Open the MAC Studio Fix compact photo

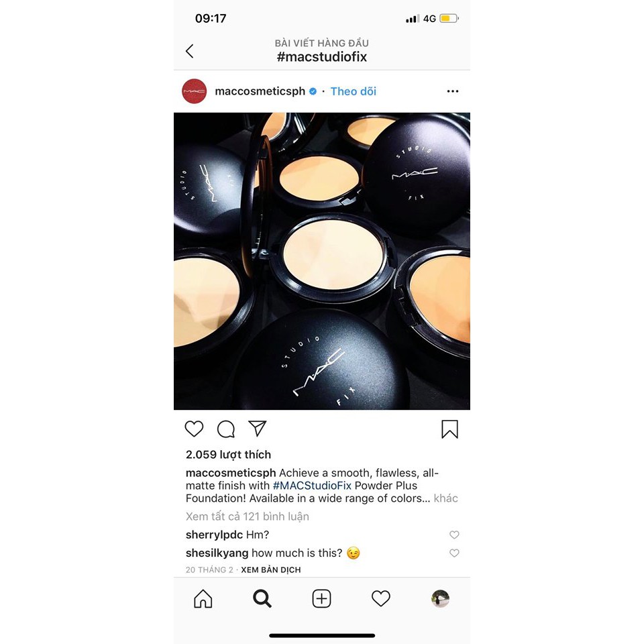322,261
